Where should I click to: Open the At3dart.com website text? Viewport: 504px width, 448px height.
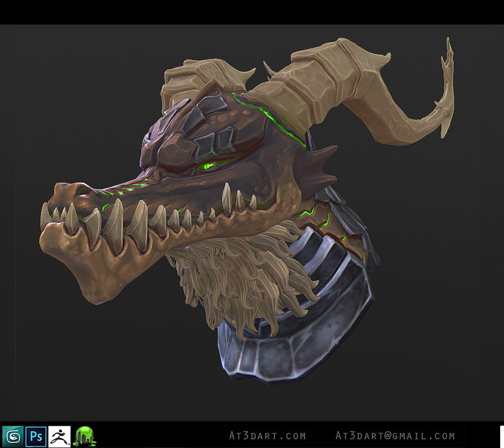pyautogui.click(x=267, y=436)
